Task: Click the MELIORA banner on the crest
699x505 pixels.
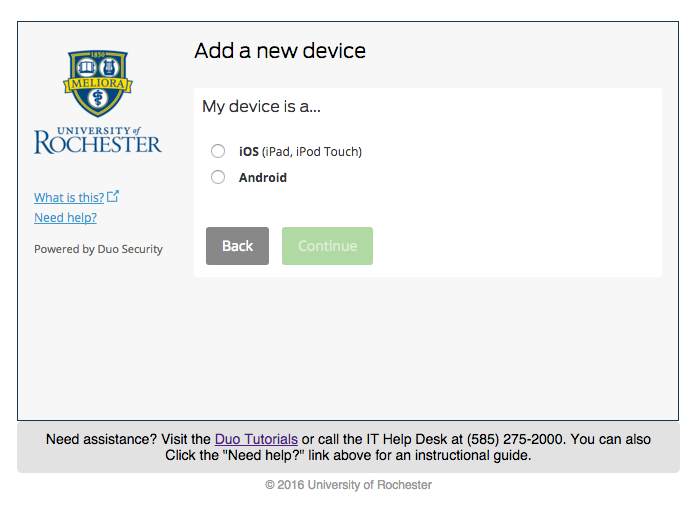Action: pyautogui.click(x=98, y=84)
